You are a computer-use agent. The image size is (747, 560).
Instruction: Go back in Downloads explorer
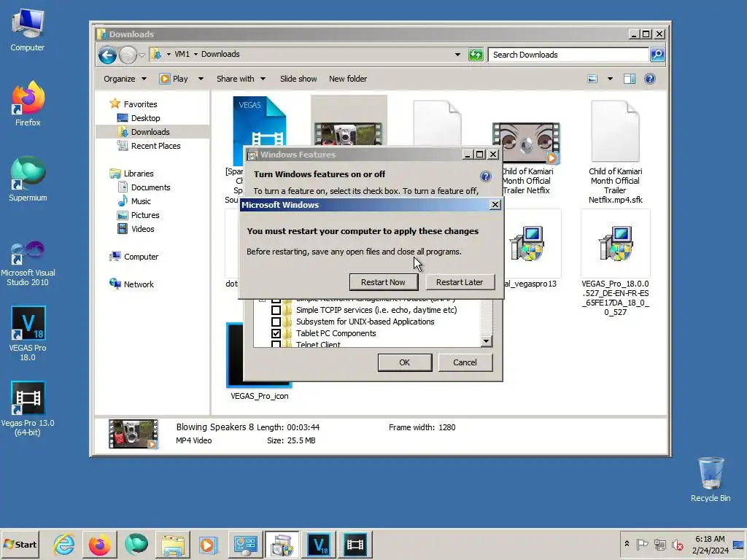click(108, 55)
